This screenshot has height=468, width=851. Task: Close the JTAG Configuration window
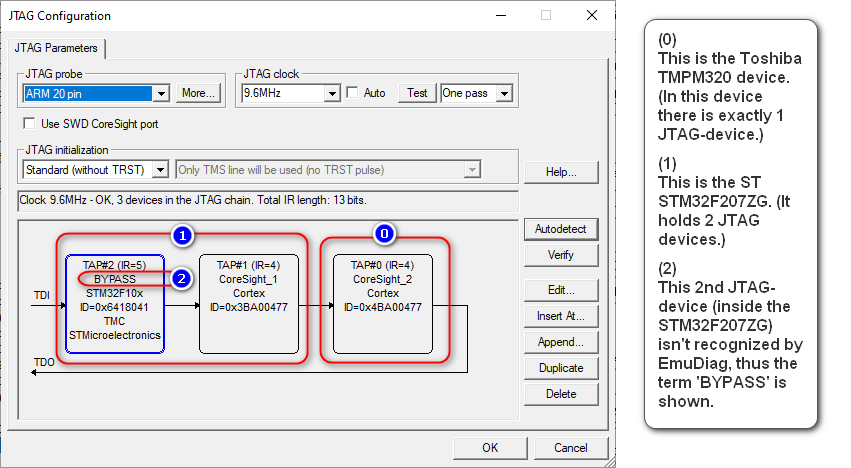pyautogui.click(x=592, y=15)
